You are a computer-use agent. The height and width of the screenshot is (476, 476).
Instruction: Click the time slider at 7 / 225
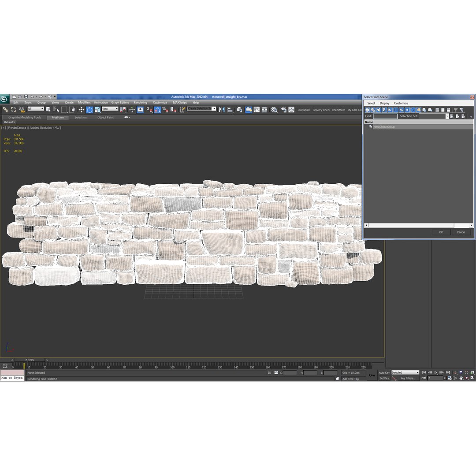coord(30,360)
